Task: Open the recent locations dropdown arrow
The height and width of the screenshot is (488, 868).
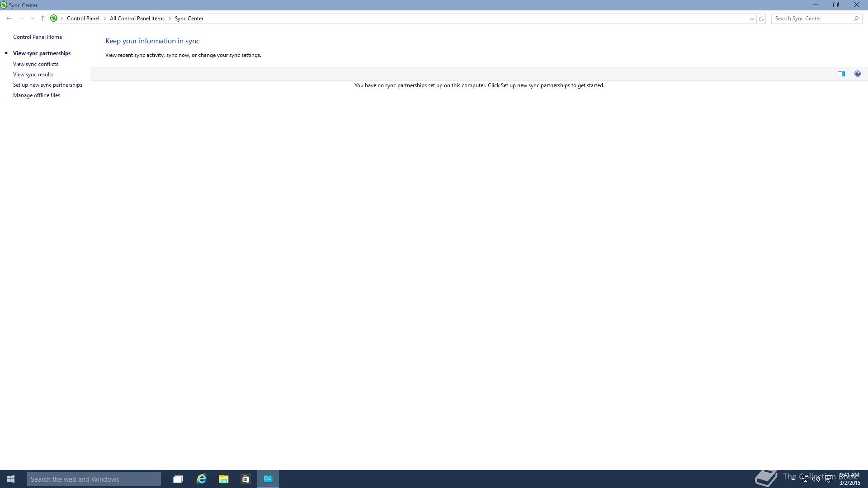Action: coord(33,19)
